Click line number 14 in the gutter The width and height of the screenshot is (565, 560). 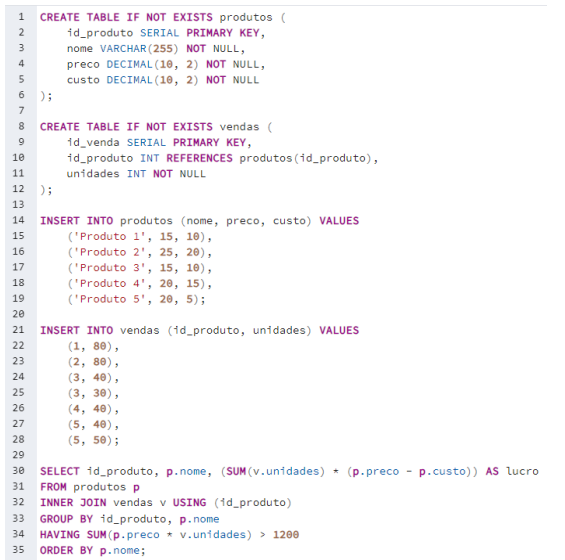click(x=18, y=220)
